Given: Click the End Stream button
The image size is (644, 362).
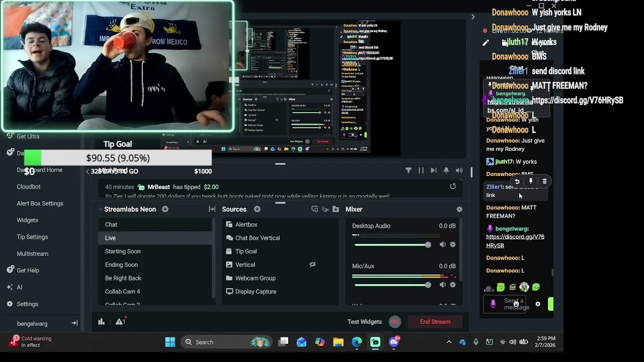Looking at the screenshot, I should click(x=435, y=322).
